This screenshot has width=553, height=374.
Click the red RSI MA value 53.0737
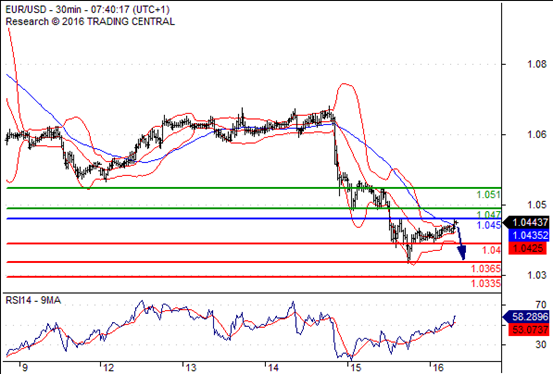[528, 330]
